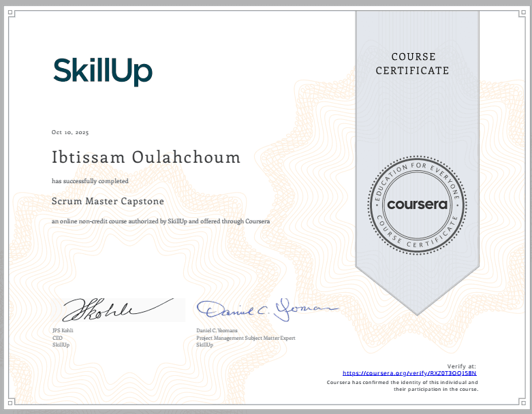This screenshot has height=414, width=532.
Task: Open the coursera.org verify link
Action: point(409,373)
